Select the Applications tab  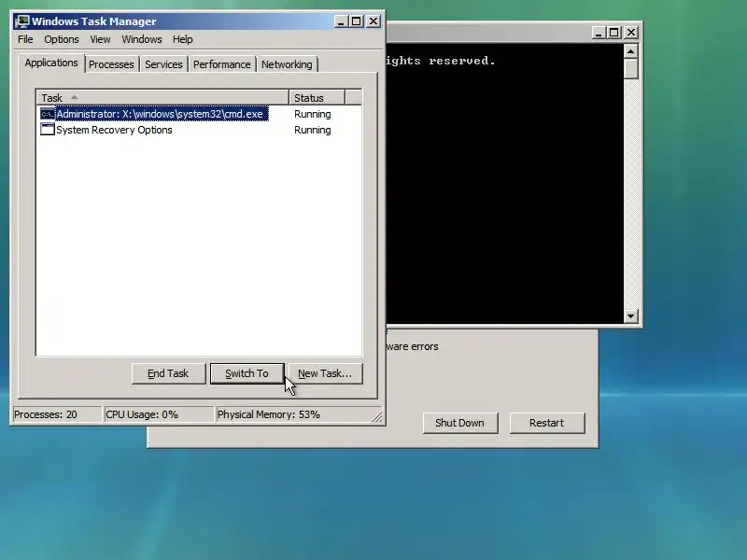[x=51, y=63]
